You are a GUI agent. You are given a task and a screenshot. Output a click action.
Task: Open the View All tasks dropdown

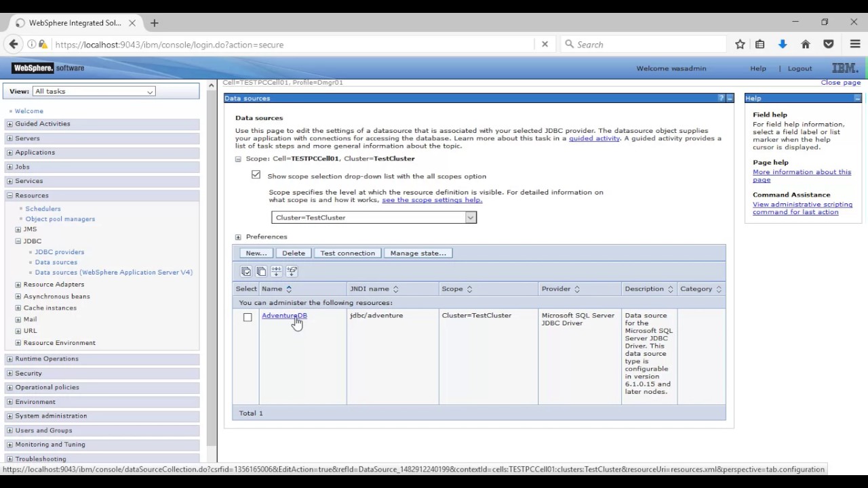(94, 91)
